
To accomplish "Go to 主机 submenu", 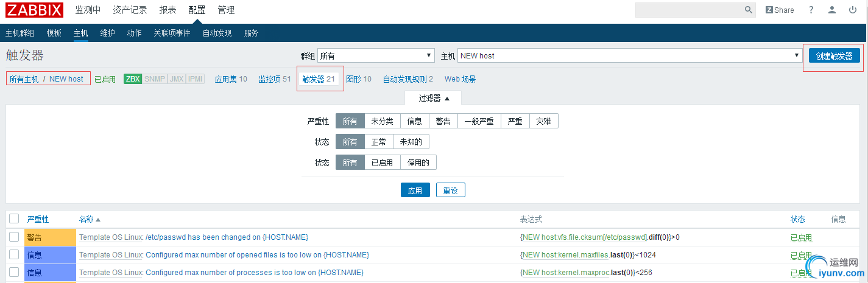I will [x=81, y=33].
